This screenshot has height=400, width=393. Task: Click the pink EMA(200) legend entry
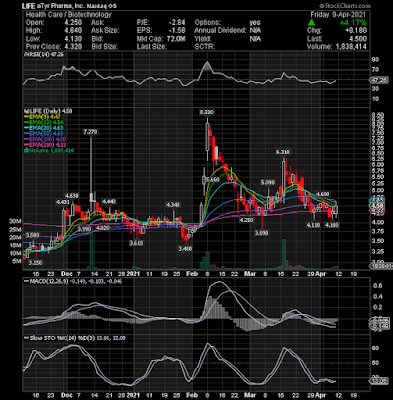tap(45, 145)
